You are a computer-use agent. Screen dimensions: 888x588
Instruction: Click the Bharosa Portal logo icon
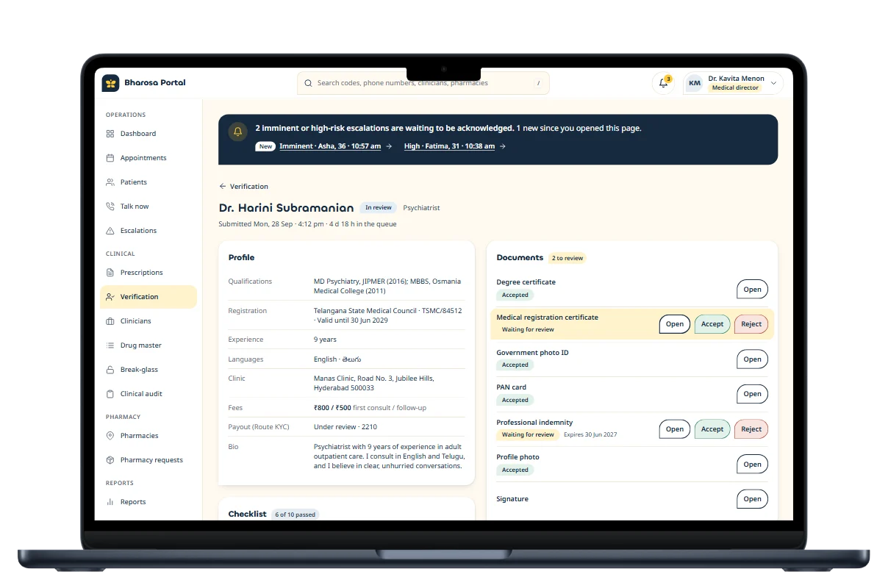pyautogui.click(x=110, y=83)
